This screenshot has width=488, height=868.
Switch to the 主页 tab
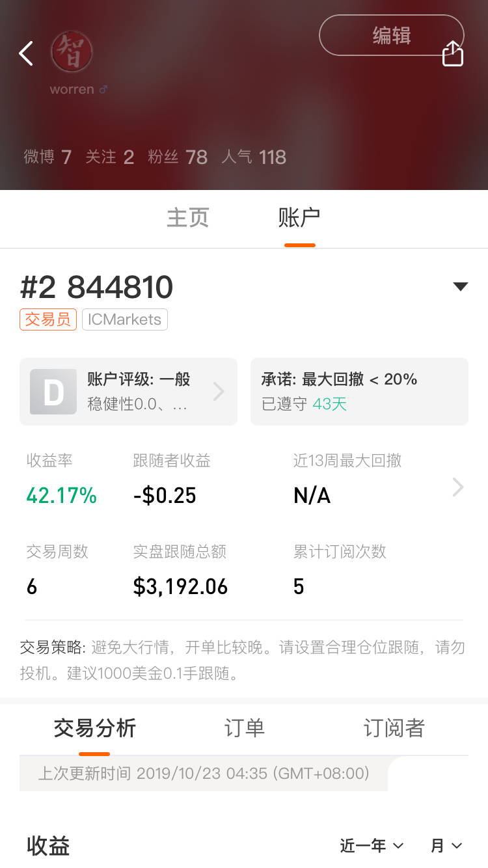click(187, 217)
